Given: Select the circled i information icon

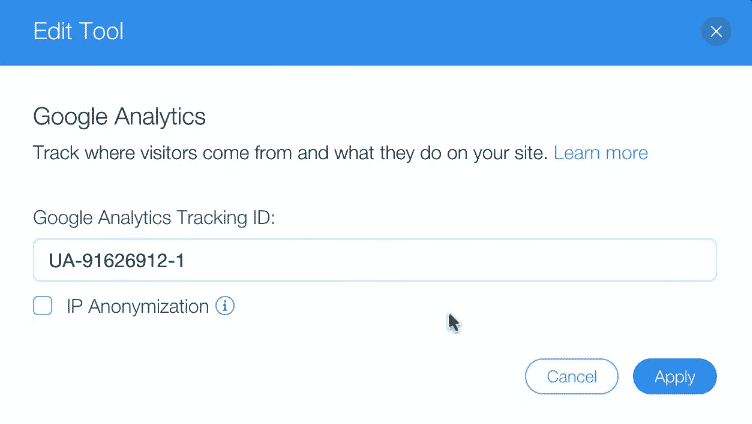Looking at the screenshot, I should 224,306.
